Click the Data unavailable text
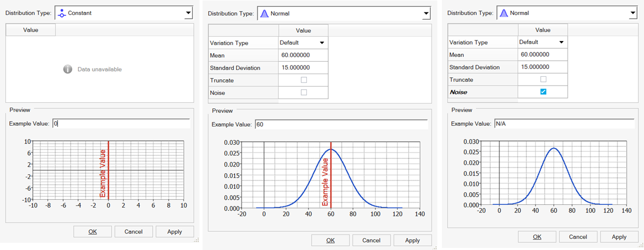Viewport: 644px width, 250px height. tap(100, 69)
